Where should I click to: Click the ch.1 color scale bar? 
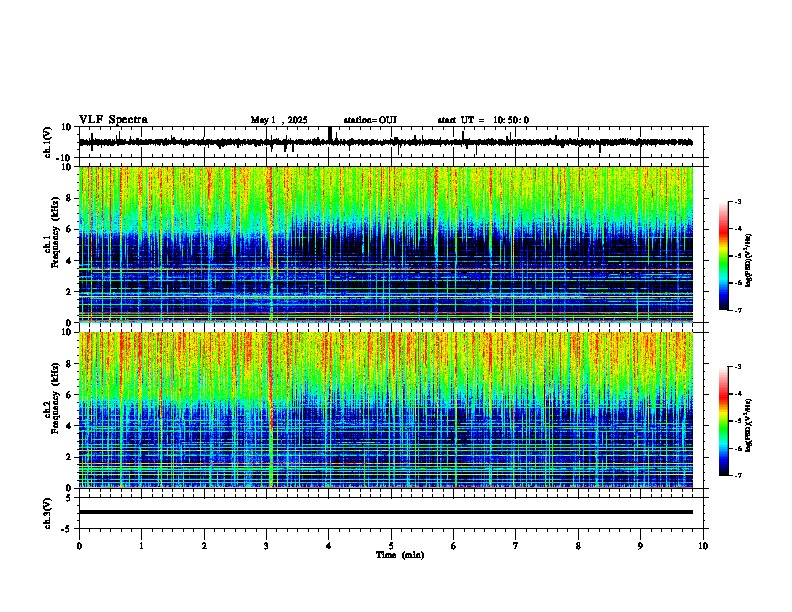point(724,256)
